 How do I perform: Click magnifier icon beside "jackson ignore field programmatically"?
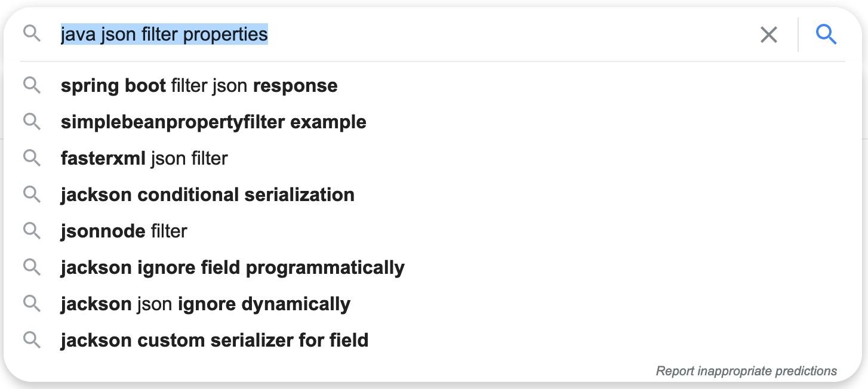coord(32,267)
